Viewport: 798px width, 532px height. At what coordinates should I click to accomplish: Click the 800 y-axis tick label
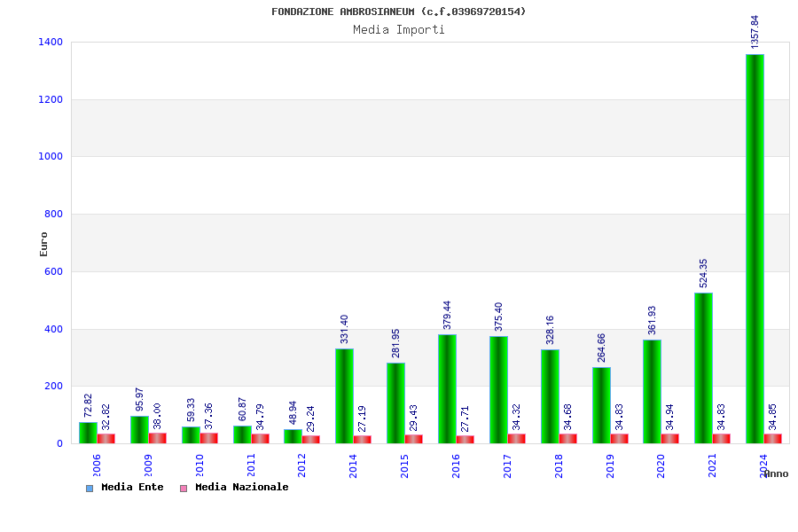54,215
